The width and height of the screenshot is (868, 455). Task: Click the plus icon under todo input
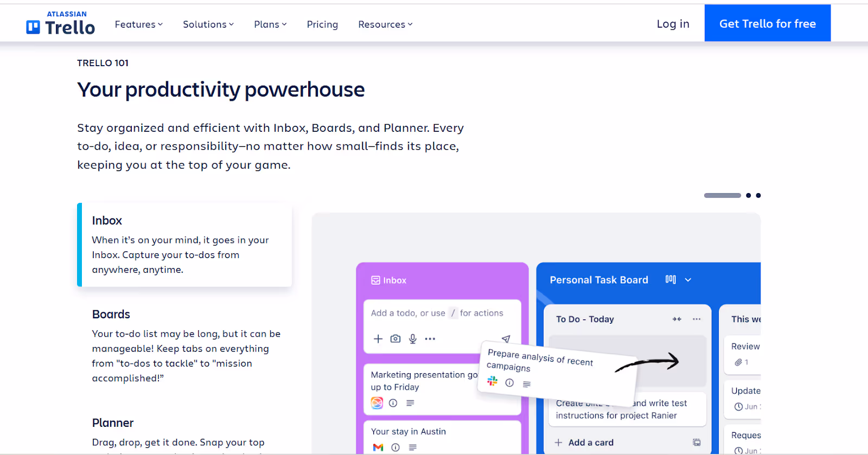(x=378, y=339)
